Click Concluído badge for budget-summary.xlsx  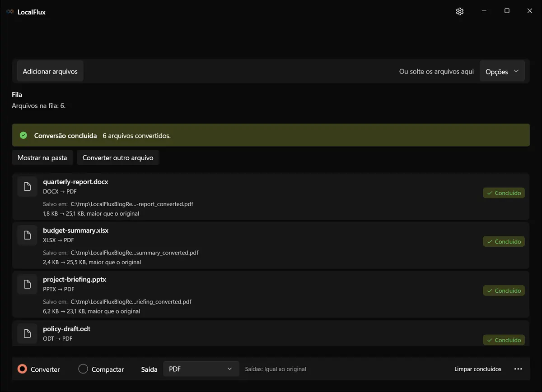click(504, 241)
